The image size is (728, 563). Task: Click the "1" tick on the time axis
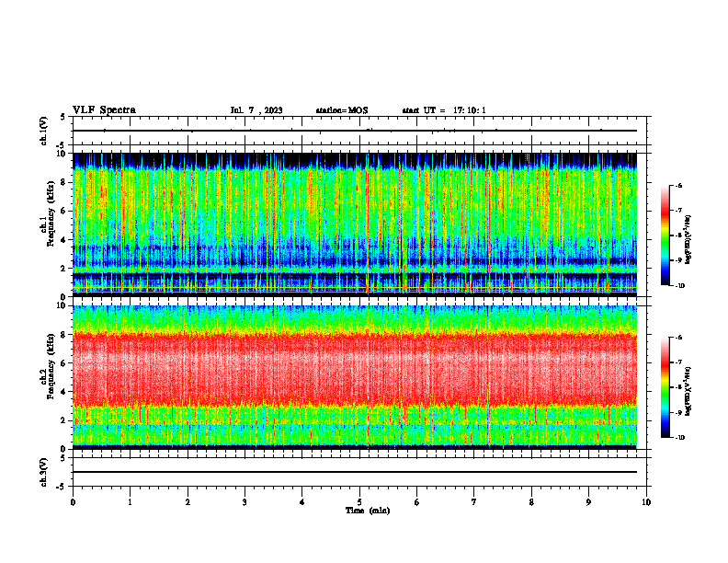130,502
